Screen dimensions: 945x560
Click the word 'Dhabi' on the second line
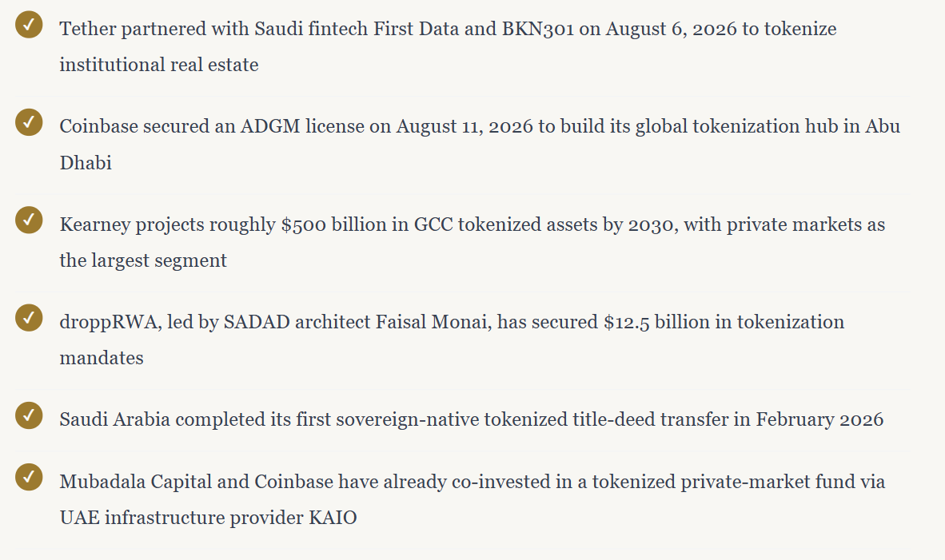[x=86, y=163]
